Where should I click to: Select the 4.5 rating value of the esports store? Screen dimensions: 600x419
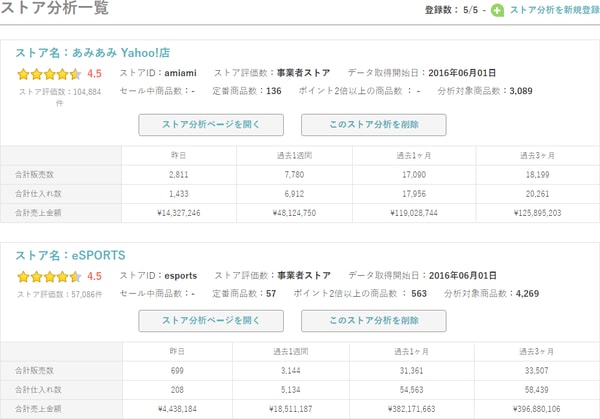[94, 276]
